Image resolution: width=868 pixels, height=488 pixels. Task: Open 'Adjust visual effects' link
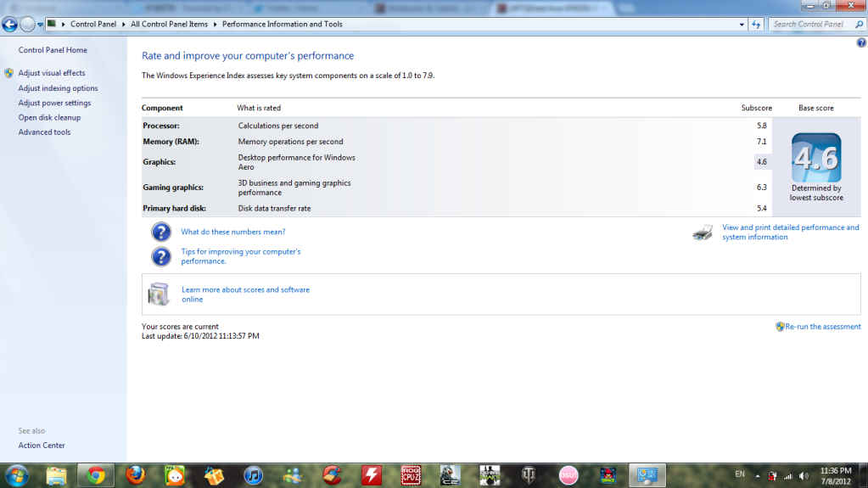click(52, 74)
